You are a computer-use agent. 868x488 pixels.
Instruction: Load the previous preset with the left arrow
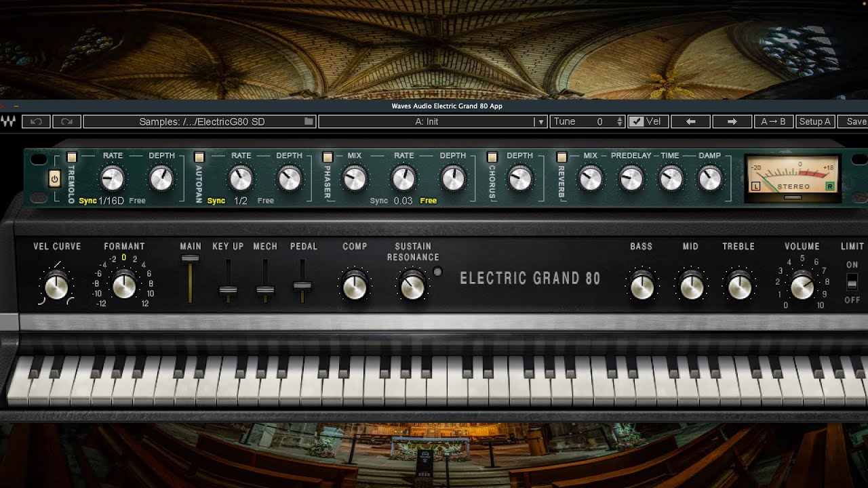690,122
